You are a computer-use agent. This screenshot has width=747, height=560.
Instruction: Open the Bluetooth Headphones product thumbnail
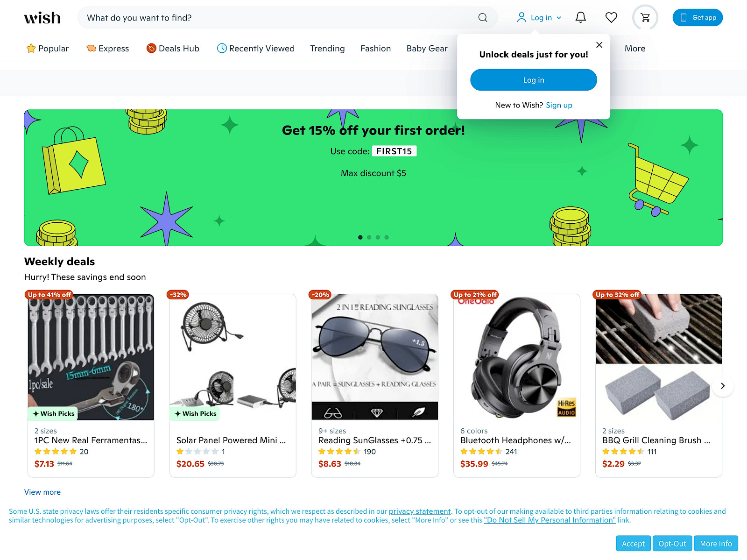click(517, 357)
